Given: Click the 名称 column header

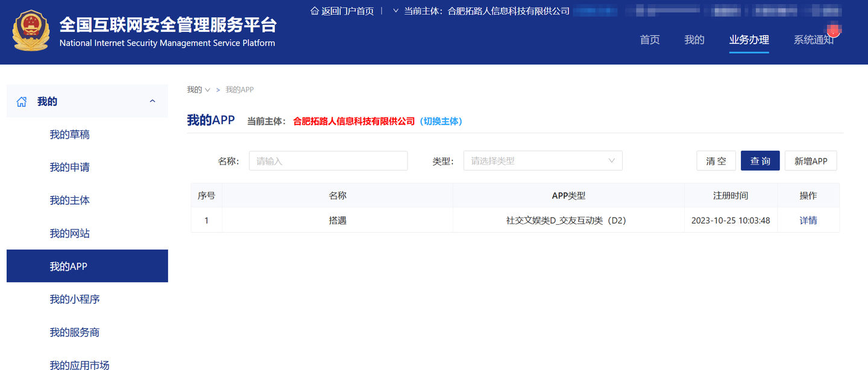Looking at the screenshot, I should [x=338, y=196].
